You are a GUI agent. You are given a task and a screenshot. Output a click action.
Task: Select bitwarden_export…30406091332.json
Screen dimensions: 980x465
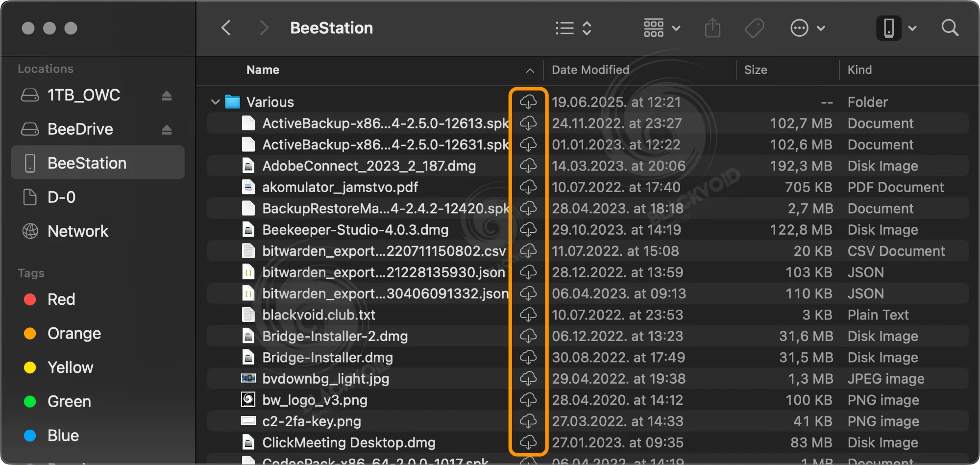[385, 294]
